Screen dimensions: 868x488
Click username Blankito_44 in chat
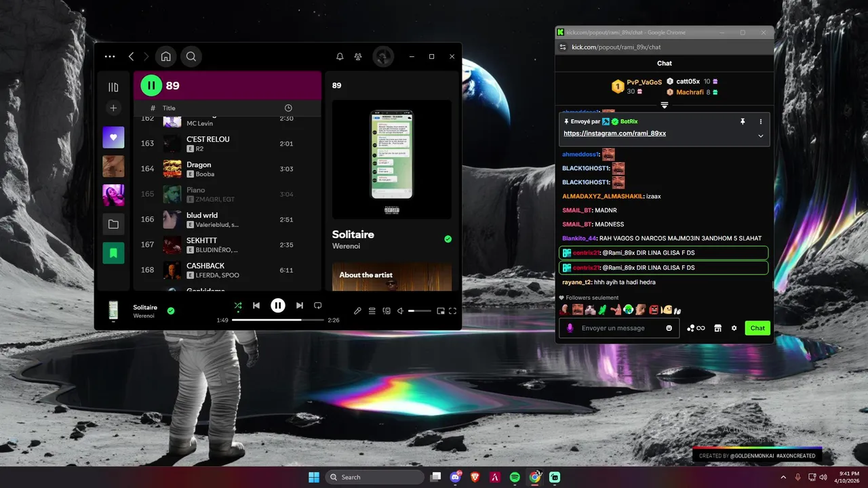(x=578, y=239)
